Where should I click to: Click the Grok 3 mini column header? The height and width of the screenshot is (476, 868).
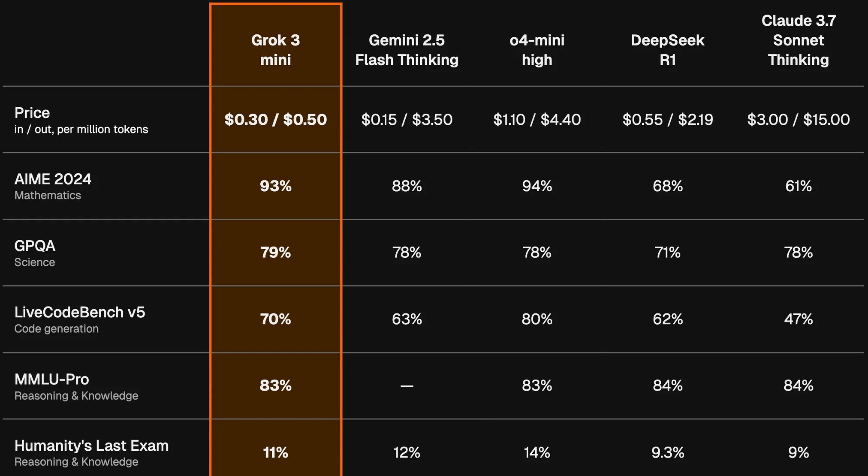click(x=275, y=50)
